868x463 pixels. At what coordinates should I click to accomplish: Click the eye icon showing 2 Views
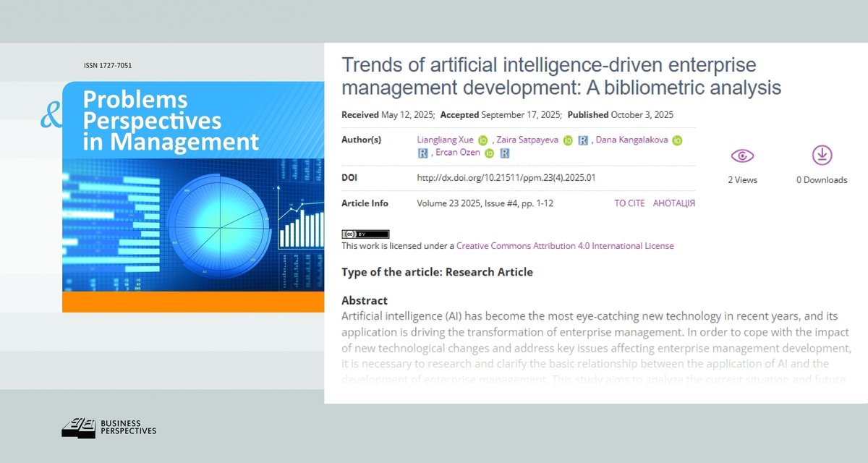[x=742, y=156]
